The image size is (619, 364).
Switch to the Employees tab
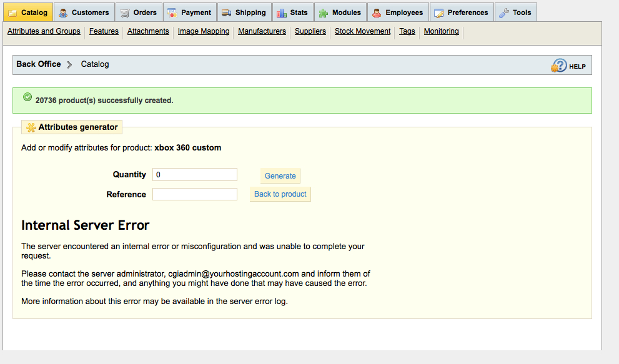398,12
